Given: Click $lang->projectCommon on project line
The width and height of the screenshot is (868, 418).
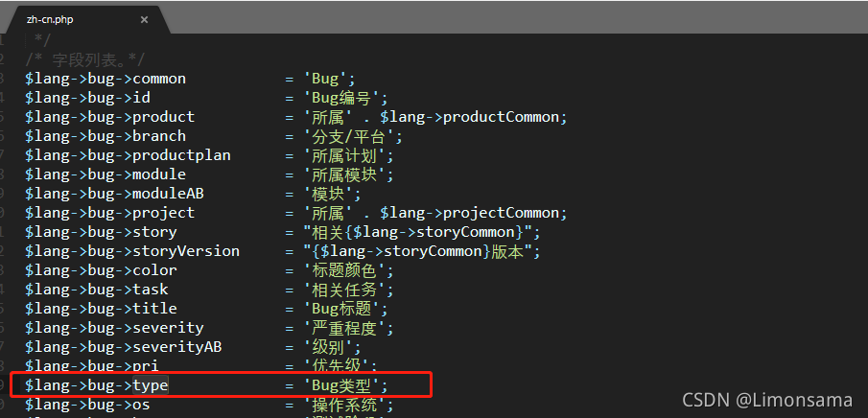Looking at the screenshot, I should tap(470, 213).
